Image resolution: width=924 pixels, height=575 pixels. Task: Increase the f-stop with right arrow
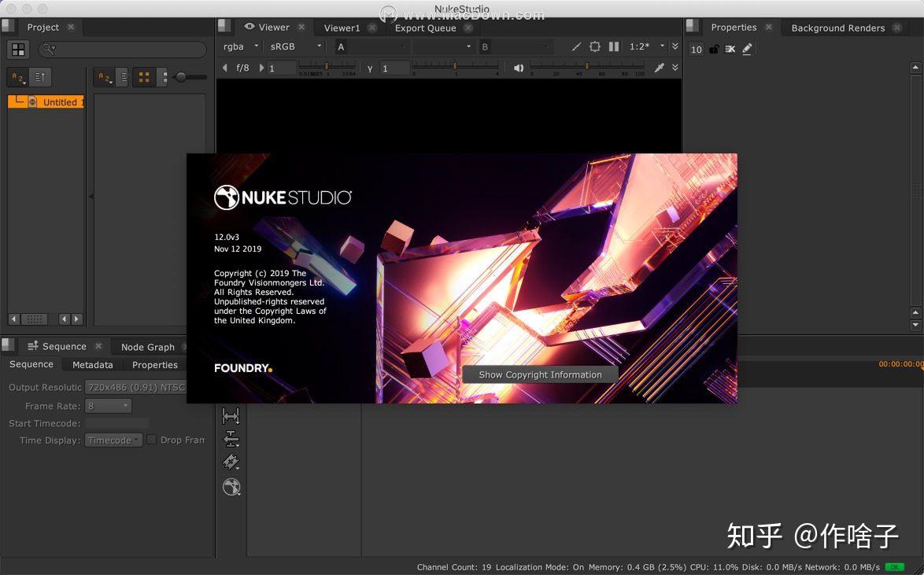pos(261,68)
